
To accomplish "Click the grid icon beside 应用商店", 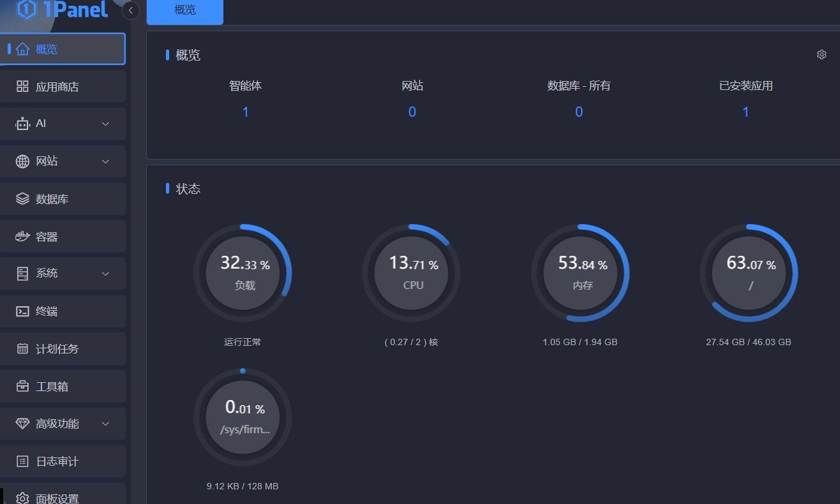I will [x=22, y=86].
